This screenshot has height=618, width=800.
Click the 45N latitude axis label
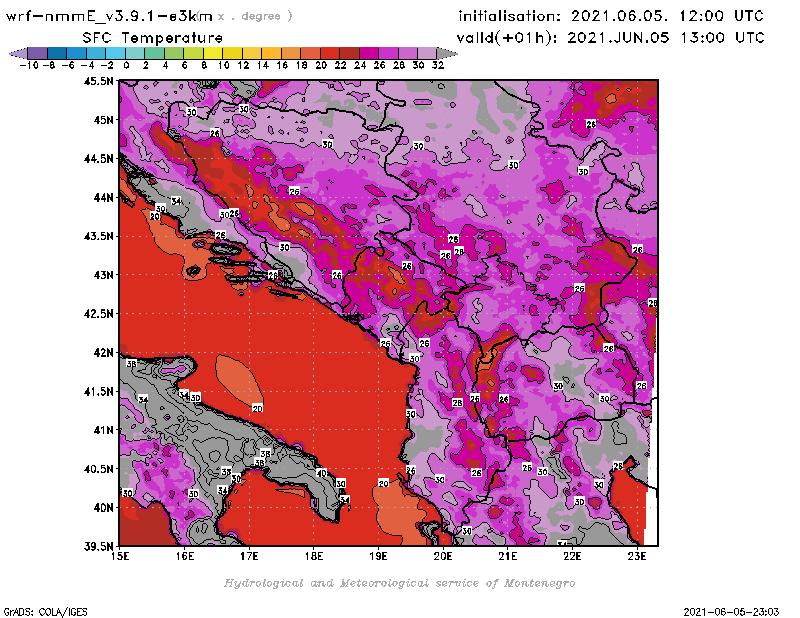103,120
